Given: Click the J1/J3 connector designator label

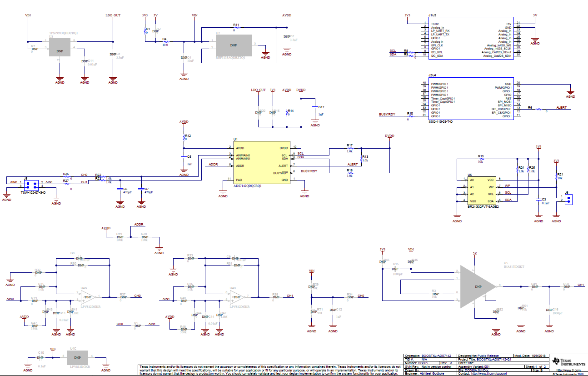Looking at the screenshot, I should 432,15.
